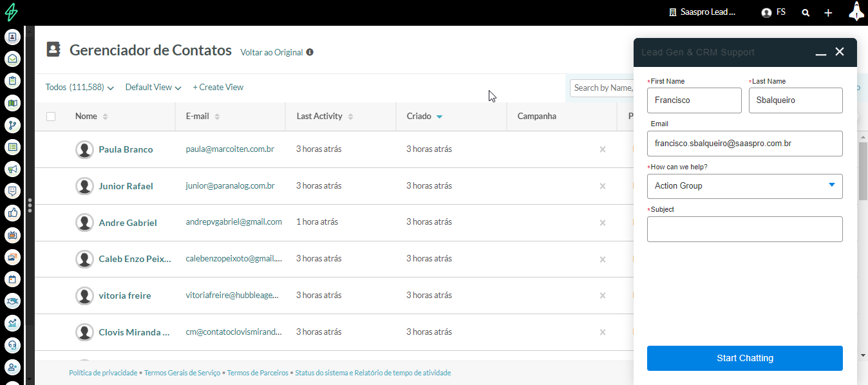868x385 pixels.
Task: Open the 'How can we help?' dropdown
Action: (x=744, y=186)
